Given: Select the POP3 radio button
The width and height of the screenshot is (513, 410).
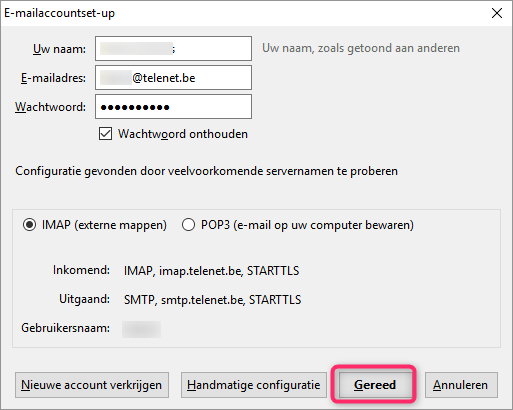Looking at the screenshot, I should 188,225.
